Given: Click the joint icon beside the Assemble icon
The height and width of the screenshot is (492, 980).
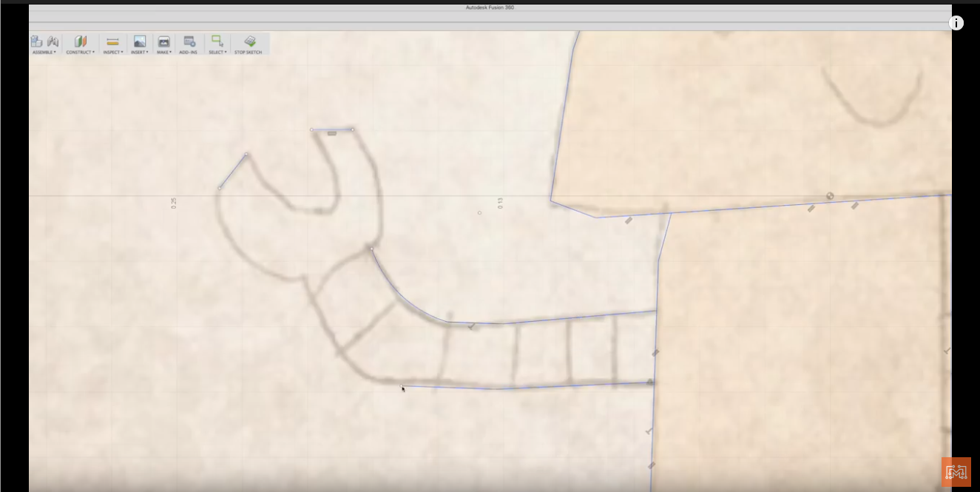Looking at the screenshot, I should 53,41.
